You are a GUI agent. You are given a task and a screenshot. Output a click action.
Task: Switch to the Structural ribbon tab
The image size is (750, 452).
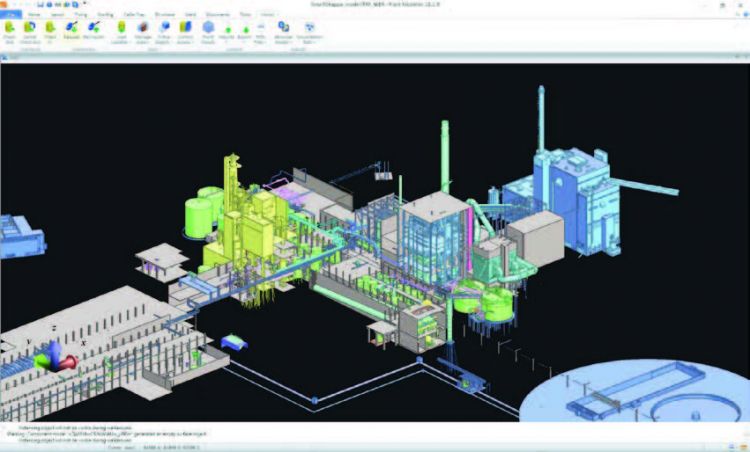tap(165, 14)
